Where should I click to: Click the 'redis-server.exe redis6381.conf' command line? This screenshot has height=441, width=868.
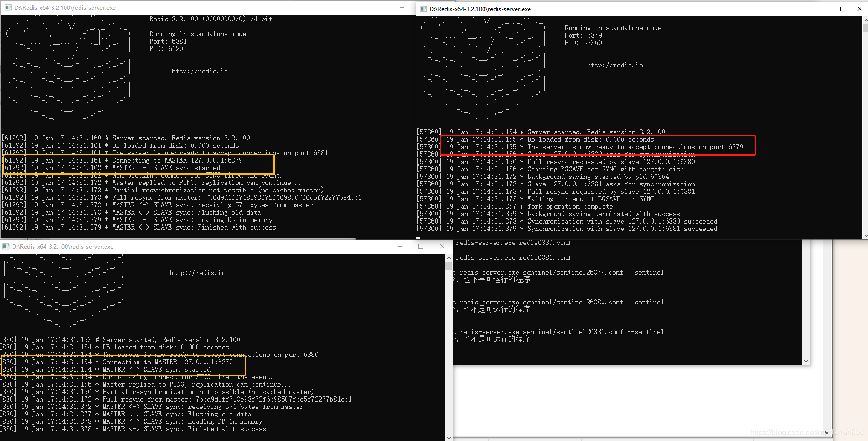[513, 257]
